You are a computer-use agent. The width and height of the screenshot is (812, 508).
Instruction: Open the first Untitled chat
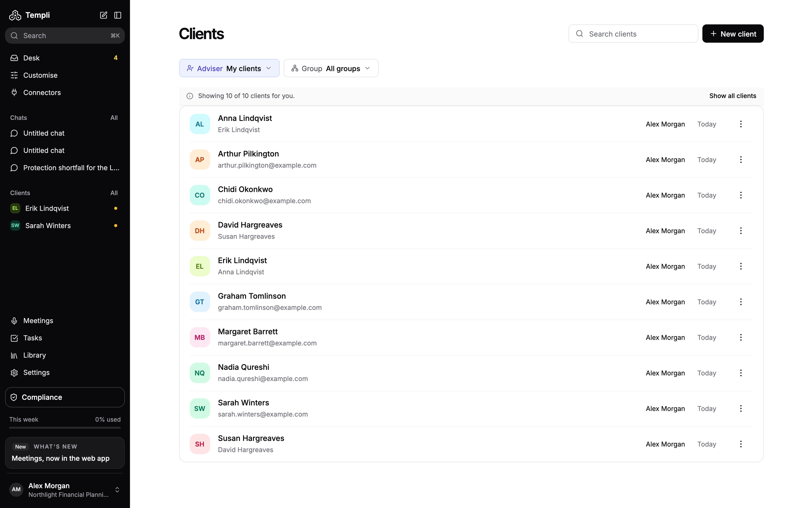65,133
